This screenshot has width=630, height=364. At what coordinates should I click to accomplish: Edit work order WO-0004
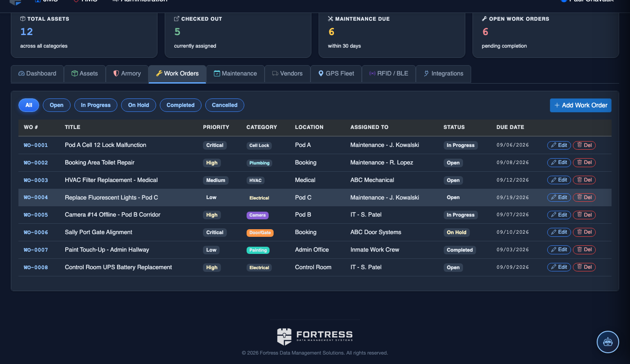(559, 197)
